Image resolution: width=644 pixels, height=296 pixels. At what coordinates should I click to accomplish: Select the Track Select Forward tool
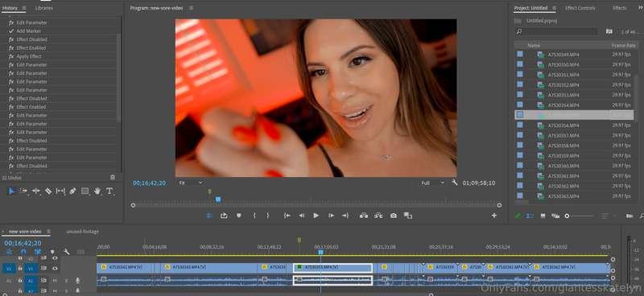pyautogui.click(x=24, y=191)
